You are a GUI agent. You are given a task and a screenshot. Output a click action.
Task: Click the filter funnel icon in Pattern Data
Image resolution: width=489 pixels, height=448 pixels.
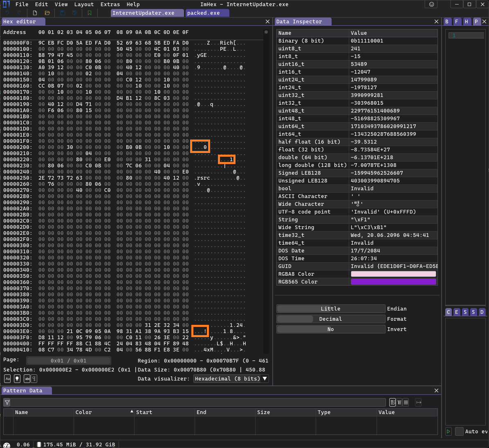click(7, 403)
